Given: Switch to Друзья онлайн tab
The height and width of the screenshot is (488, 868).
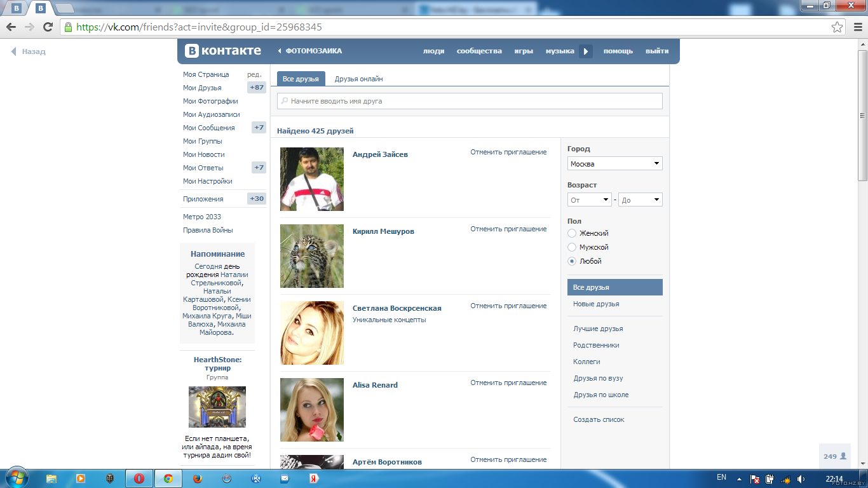Looking at the screenshot, I should click(359, 79).
